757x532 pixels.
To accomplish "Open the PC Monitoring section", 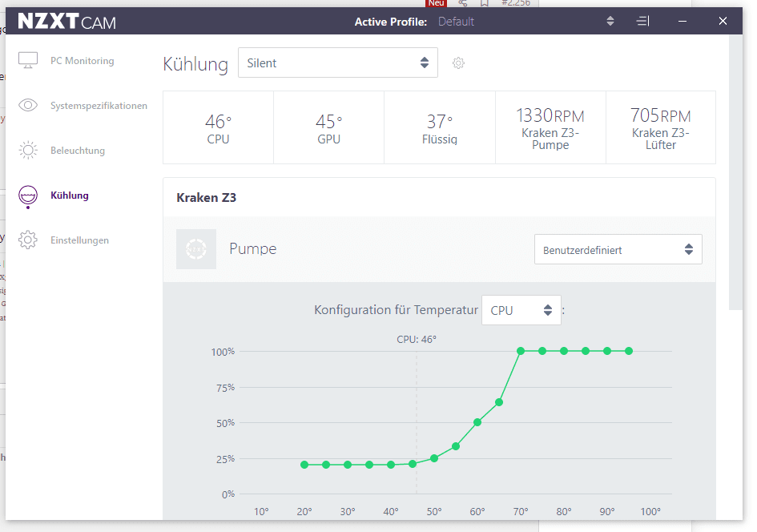I will coord(82,61).
